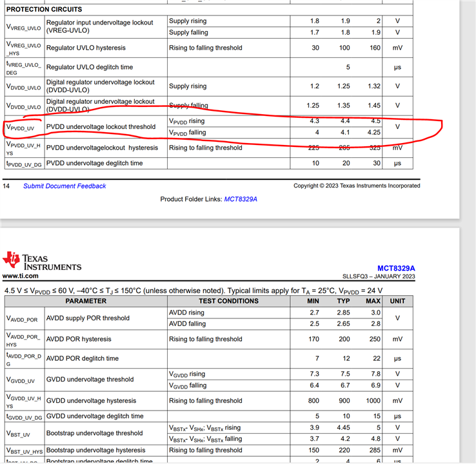Click the tGVDD_UV_DG symbol cell
Image resolution: width=476 pixels, height=464 pixels.
[x=25, y=416]
